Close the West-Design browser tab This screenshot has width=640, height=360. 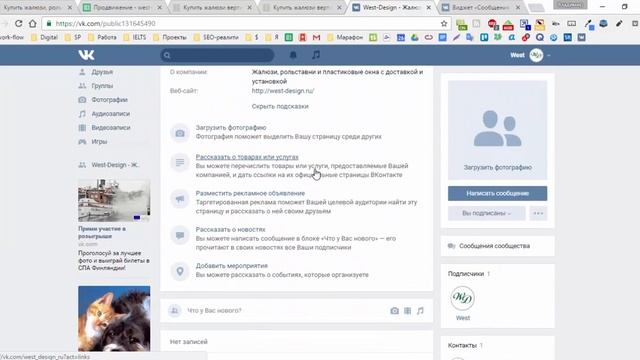click(x=429, y=7)
